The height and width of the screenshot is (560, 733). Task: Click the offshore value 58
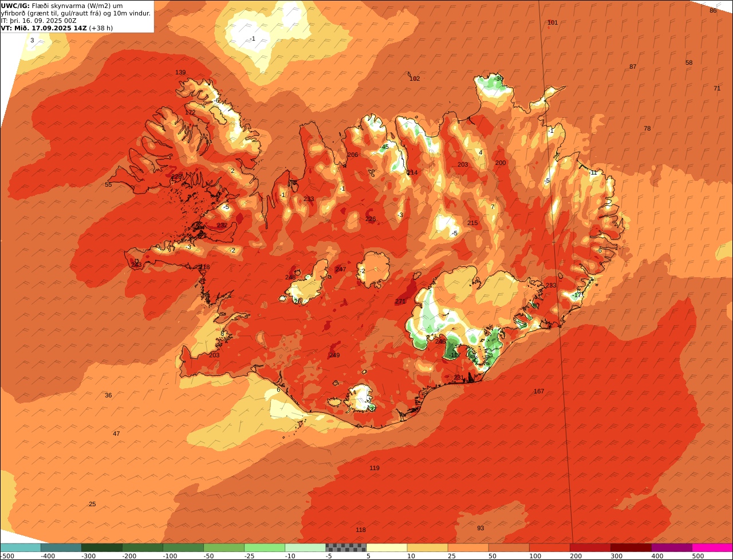689,63
